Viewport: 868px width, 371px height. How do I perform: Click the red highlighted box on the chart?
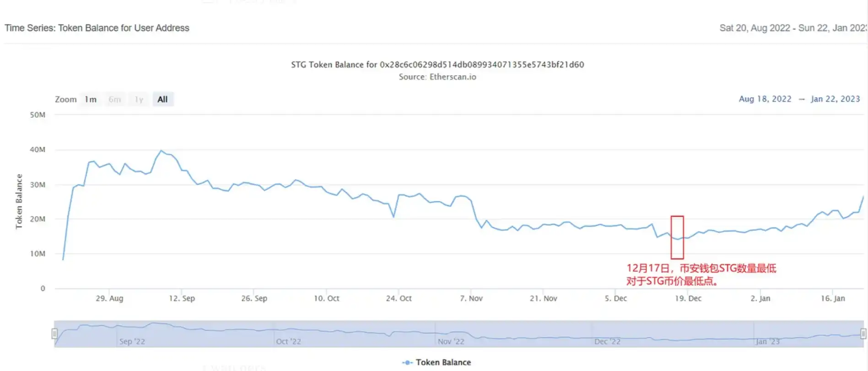tap(677, 237)
